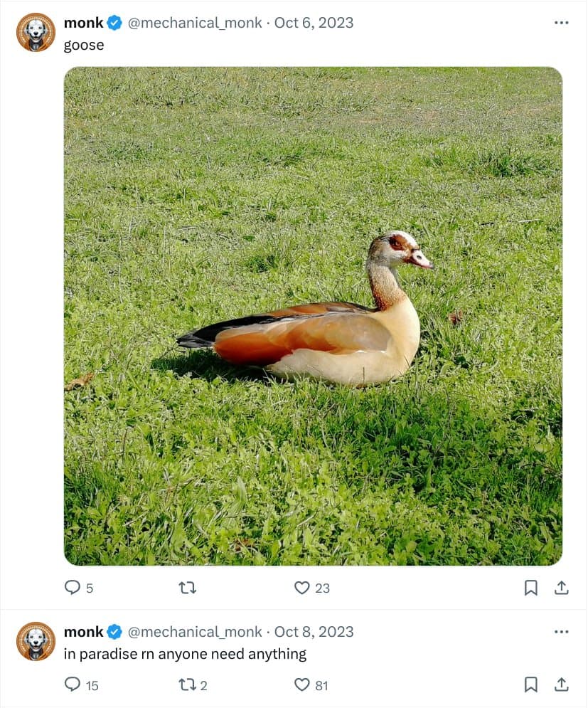Image resolution: width=588 pixels, height=708 pixels.
Task: Retweet the goose tweet
Action: pyautogui.click(x=187, y=588)
